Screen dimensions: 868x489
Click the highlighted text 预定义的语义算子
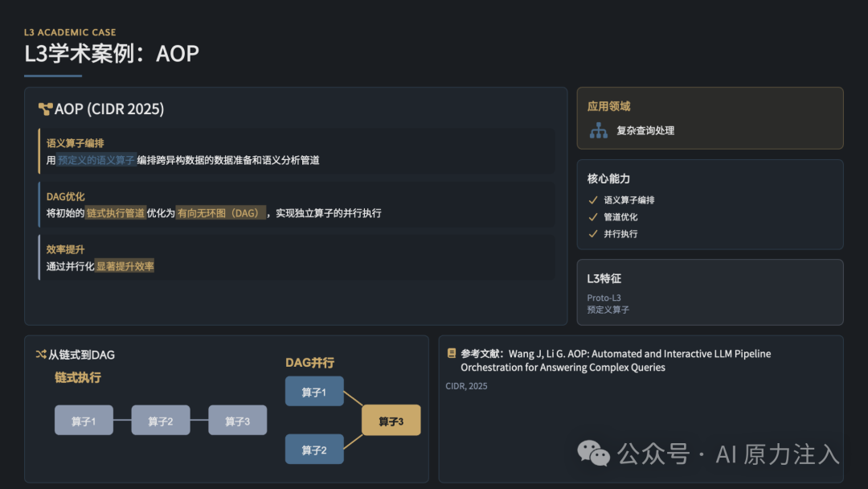[96, 160]
